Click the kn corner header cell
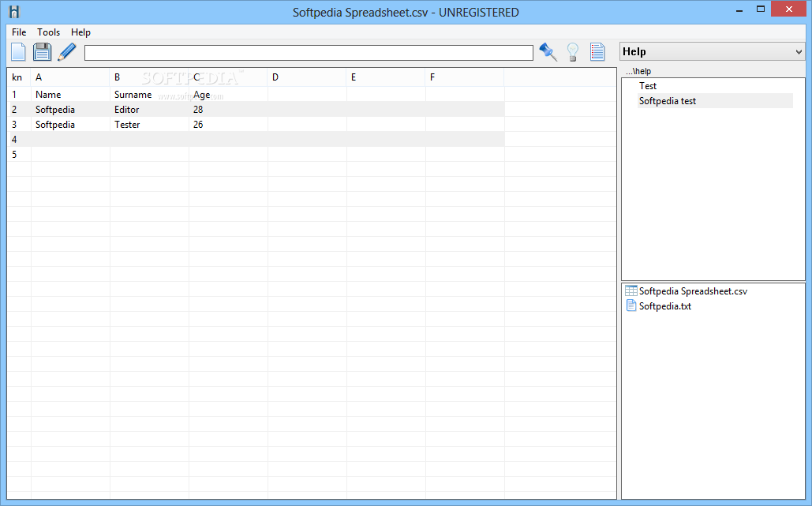The image size is (812, 506). coord(19,77)
